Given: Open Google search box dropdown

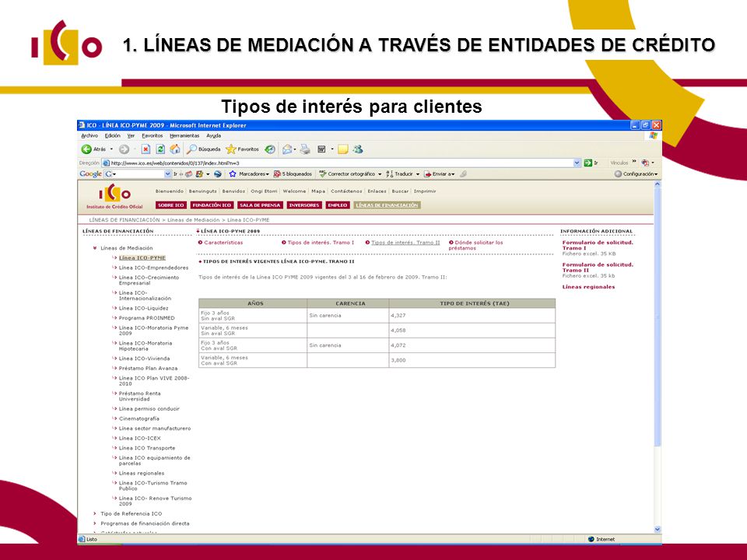Looking at the screenshot, I should tap(167, 173).
